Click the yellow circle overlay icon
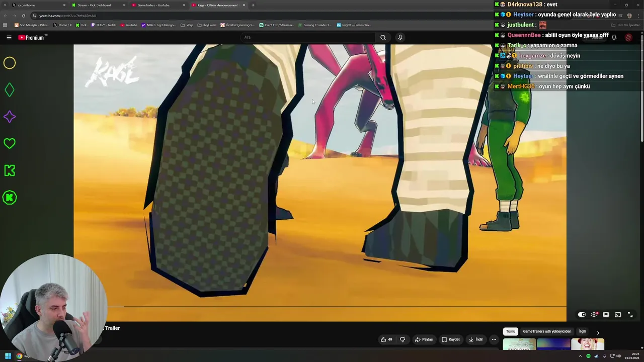Screen dimensions: 644x362 [x=10, y=63]
